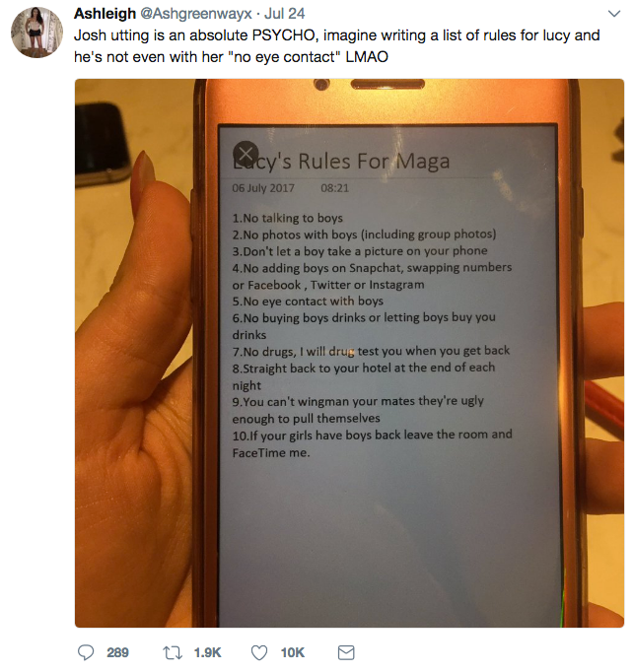Viewport: 633px width, 672px height.
Task: Like the tweet with heart icon
Action: [259, 652]
